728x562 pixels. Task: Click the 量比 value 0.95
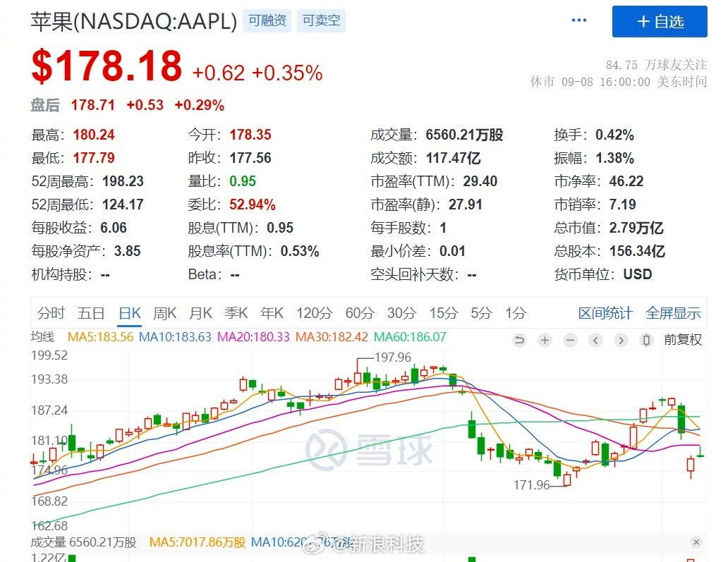click(x=243, y=181)
